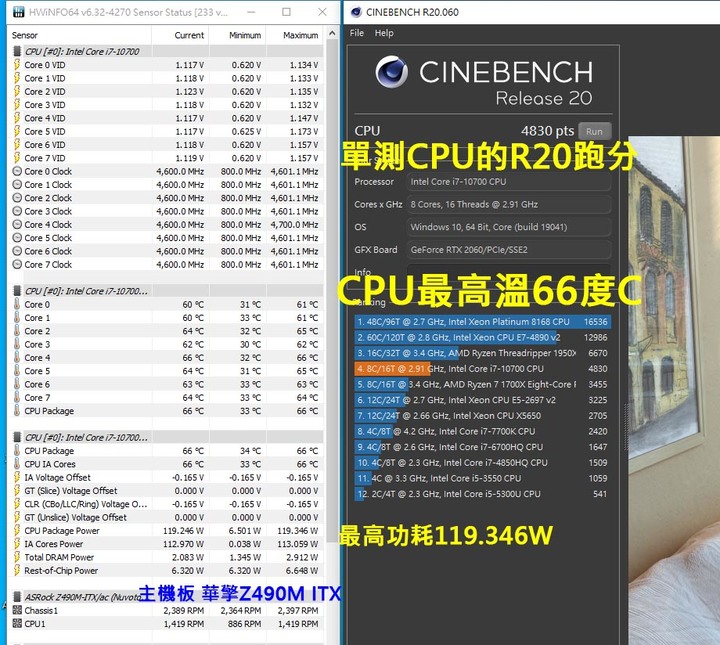
Task: Select ranking entry Intel Core i5-5300U
Action: pos(482,494)
